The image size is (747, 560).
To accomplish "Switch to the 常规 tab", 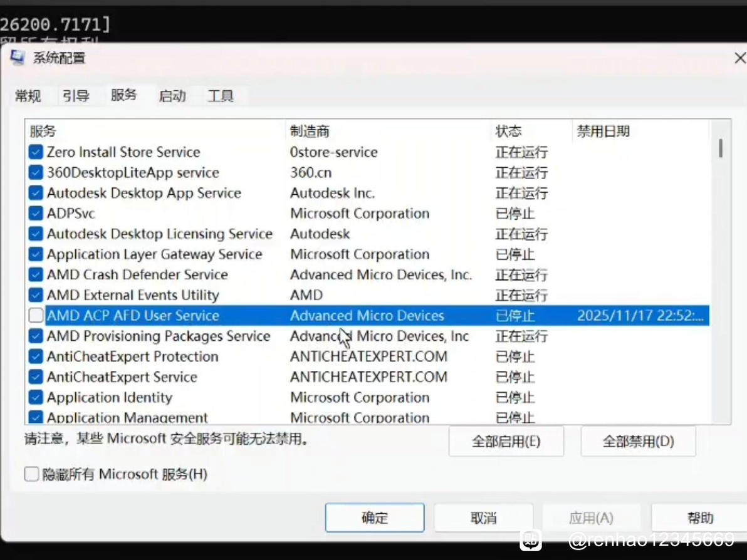I will (28, 96).
